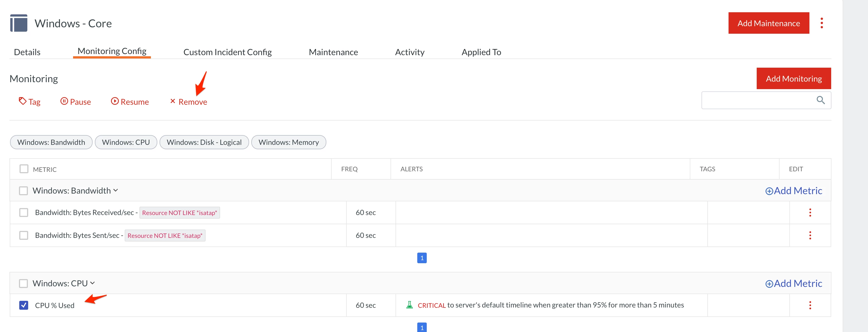View the Activity tab

click(410, 52)
